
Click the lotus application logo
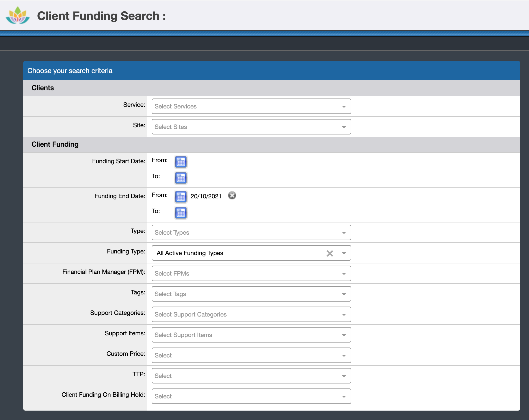tap(17, 15)
